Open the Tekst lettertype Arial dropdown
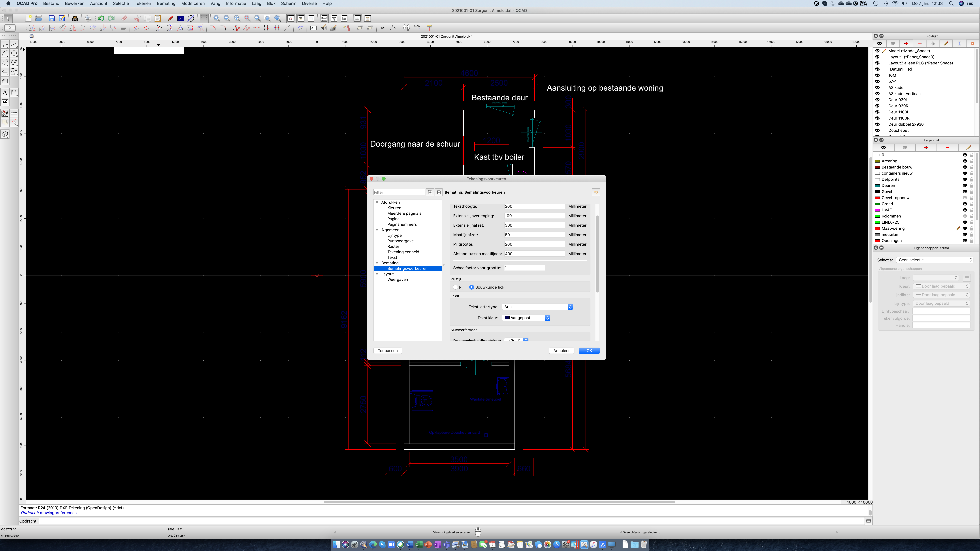The height and width of the screenshot is (551, 980). 537,307
